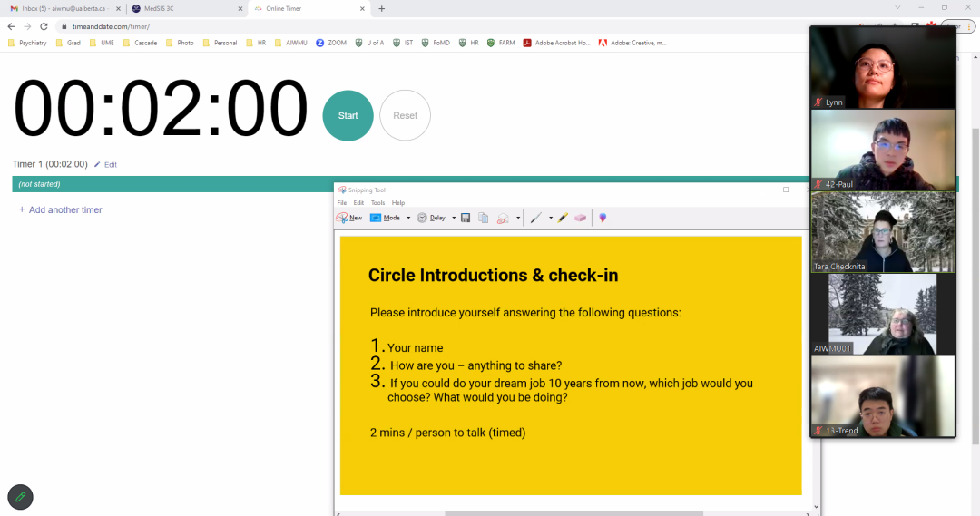This screenshot has width=980, height=516.
Task: Click the Send Snip envelope icon
Action: [x=503, y=218]
